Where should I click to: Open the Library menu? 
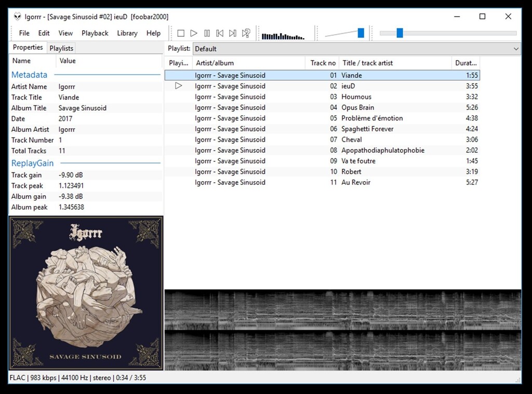click(x=127, y=33)
